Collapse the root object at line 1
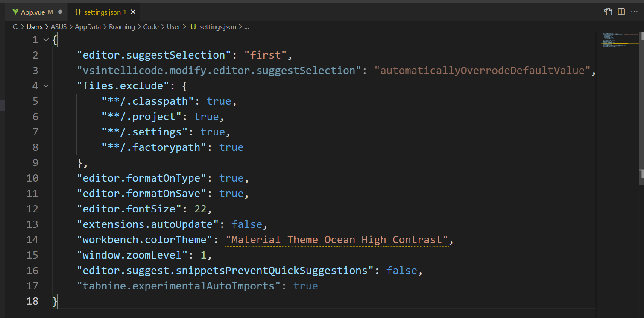 pos(46,40)
